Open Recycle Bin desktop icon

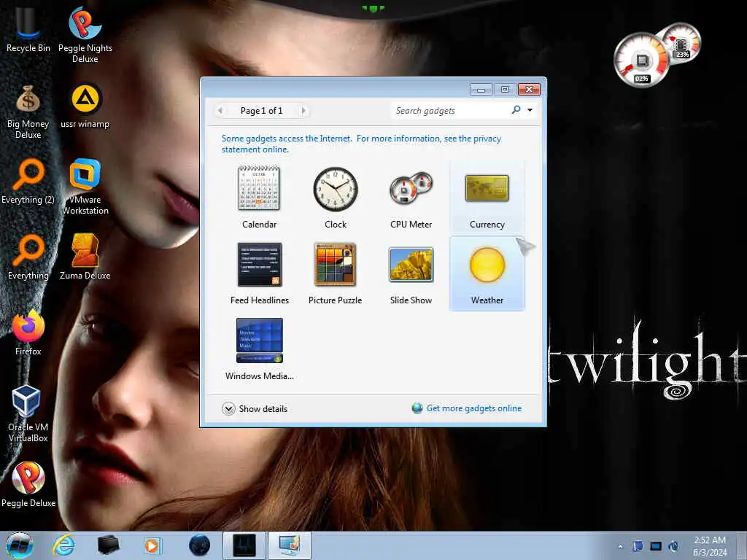28,31
